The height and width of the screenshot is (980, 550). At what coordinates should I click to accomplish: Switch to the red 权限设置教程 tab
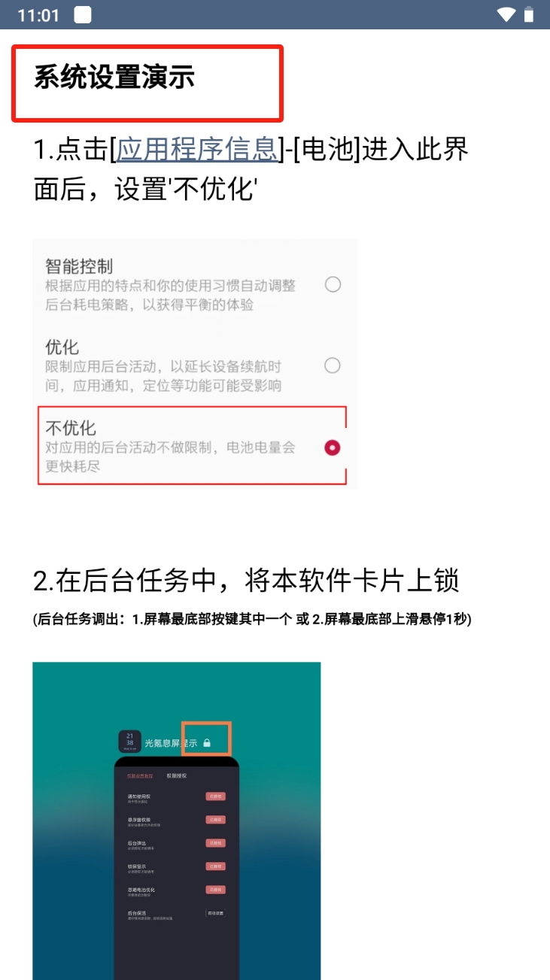click(x=140, y=775)
